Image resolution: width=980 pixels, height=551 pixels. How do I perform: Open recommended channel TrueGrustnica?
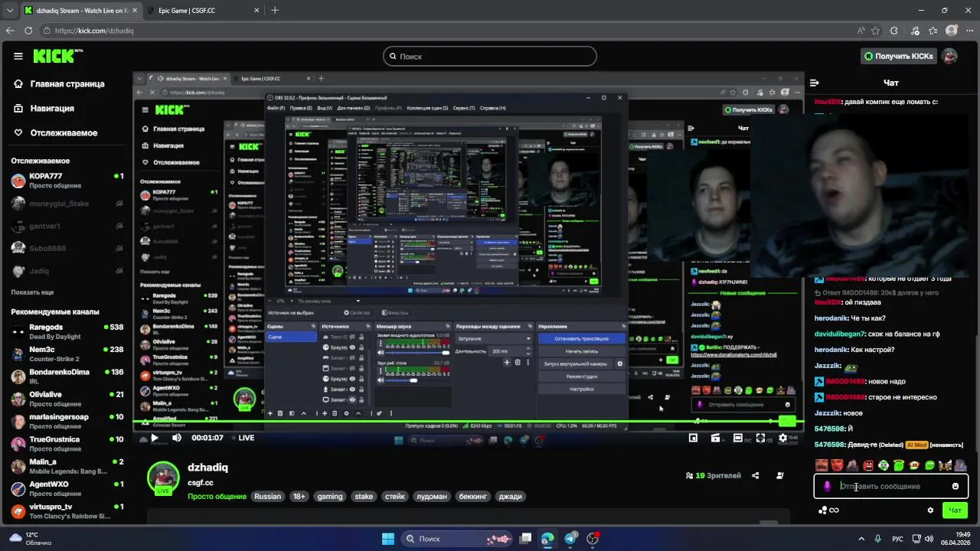point(67,444)
